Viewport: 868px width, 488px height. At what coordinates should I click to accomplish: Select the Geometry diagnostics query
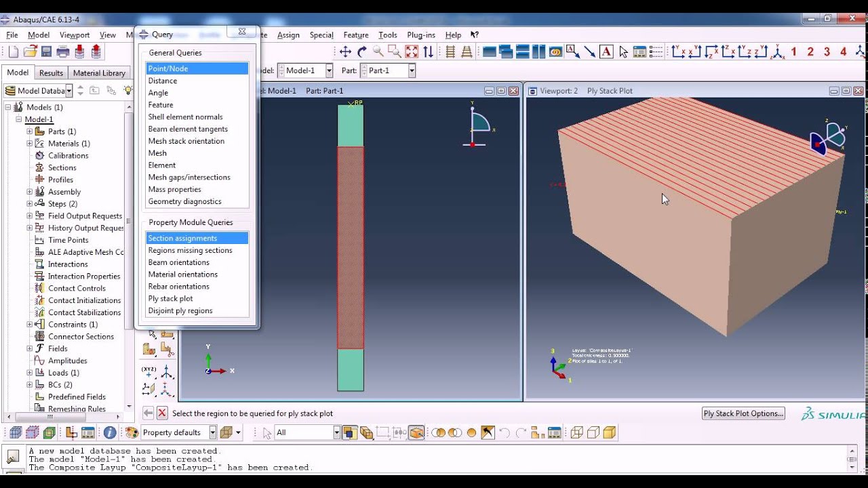pos(197,201)
